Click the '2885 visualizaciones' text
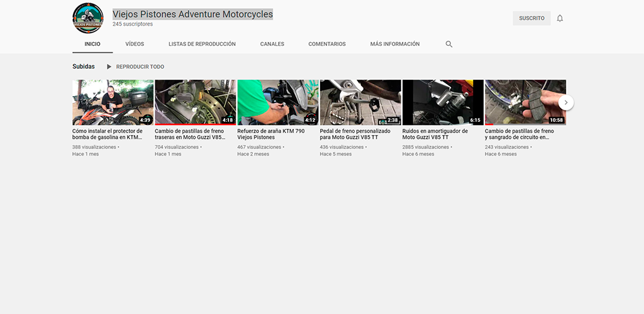The width and height of the screenshot is (644, 314). 426,147
